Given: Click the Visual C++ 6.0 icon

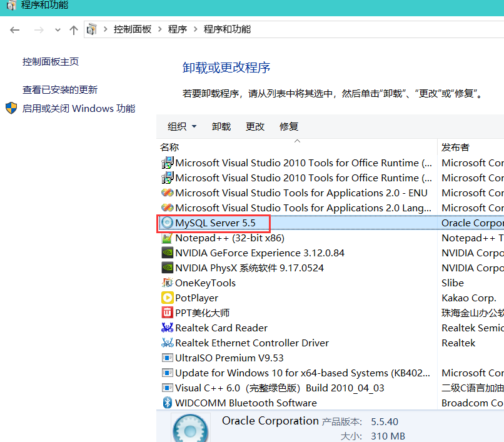Looking at the screenshot, I should (x=167, y=388).
